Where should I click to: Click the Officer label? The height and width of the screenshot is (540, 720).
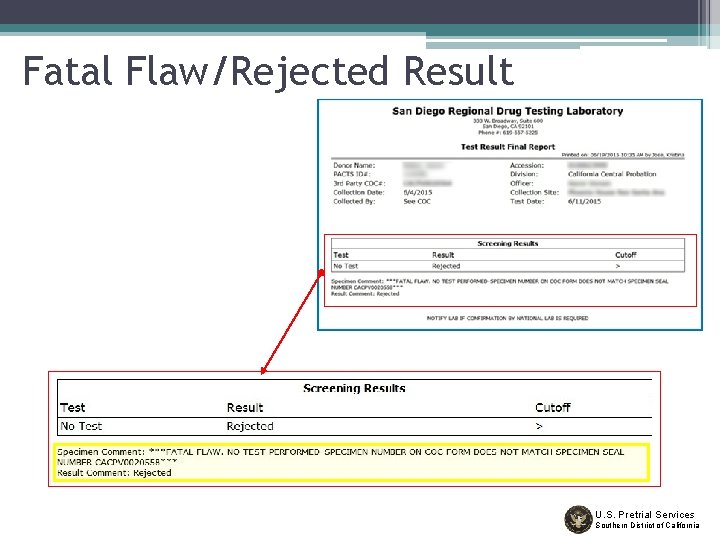522,183
